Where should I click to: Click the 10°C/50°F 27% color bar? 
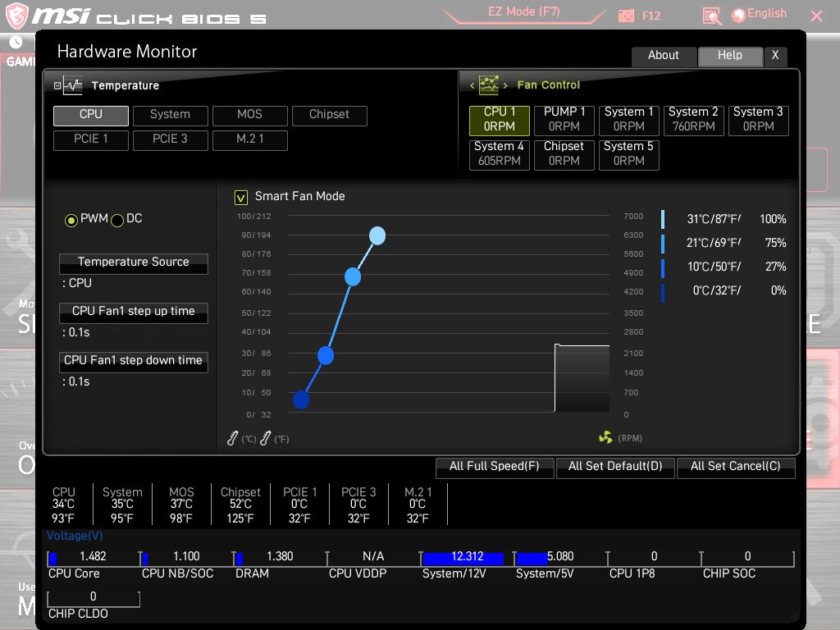point(663,268)
